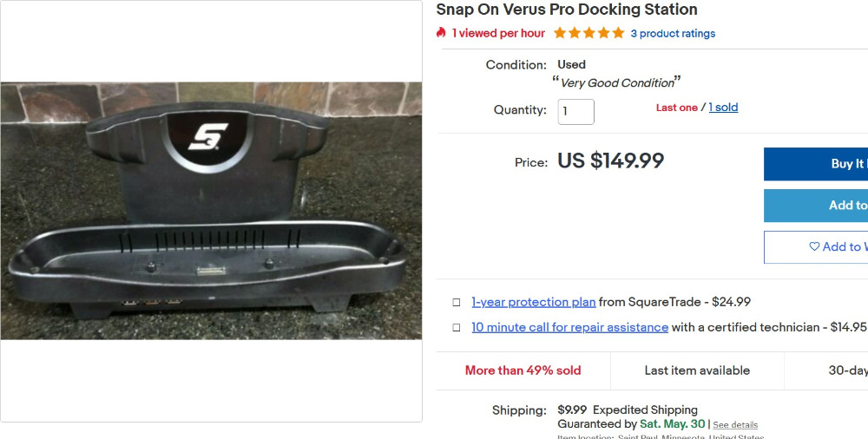Click the US $149.99 price

coord(610,161)
